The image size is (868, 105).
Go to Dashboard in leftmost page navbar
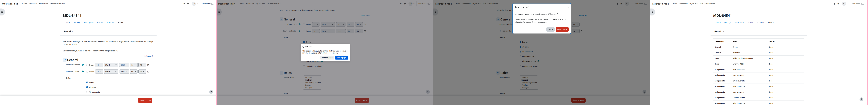(x=33, y=4)
